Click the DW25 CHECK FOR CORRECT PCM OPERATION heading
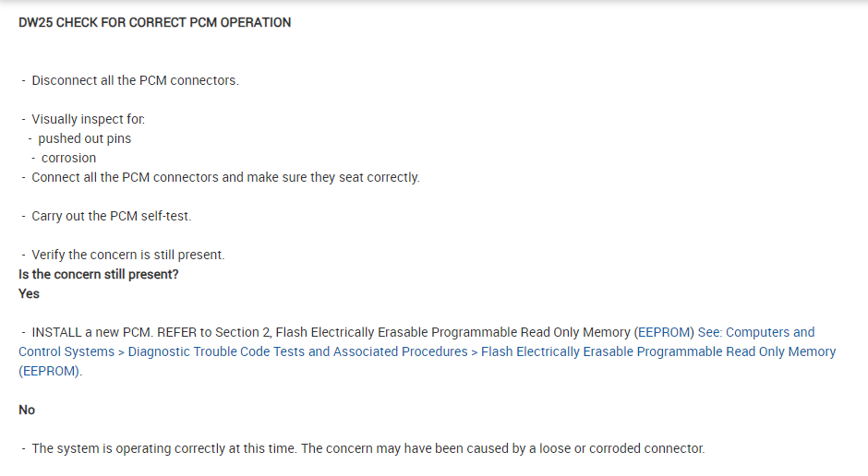The image size is (868, 476). pyautogui.click(x=154, y=22)
